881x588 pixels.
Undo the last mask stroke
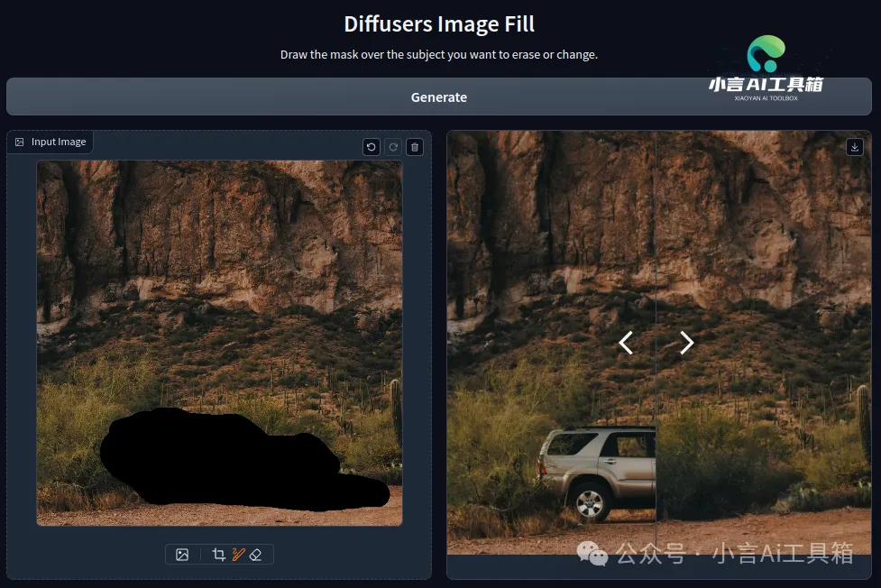[372, 147]
